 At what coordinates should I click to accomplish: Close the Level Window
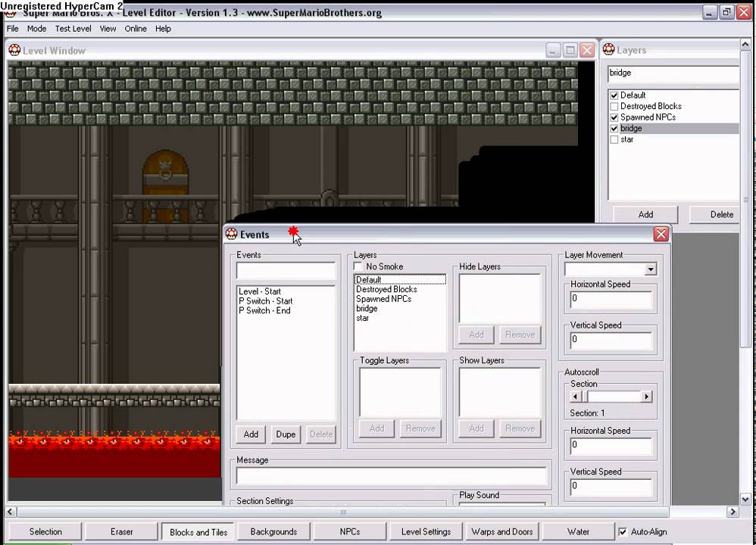point(587,50)
